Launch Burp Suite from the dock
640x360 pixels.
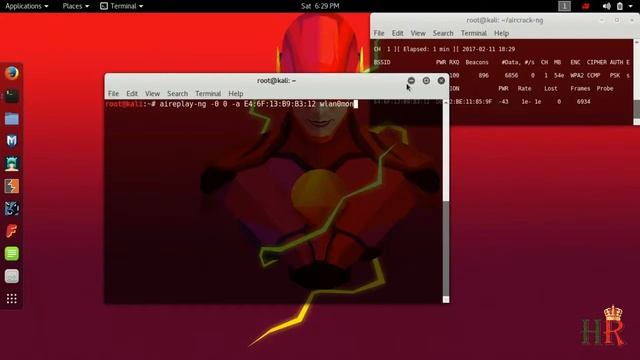[11, 186]
